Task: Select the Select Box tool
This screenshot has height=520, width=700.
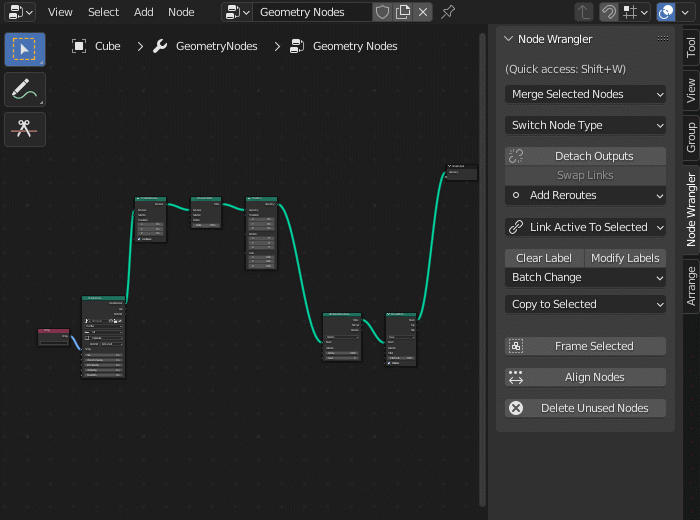Action: click(x=25, y=49)
